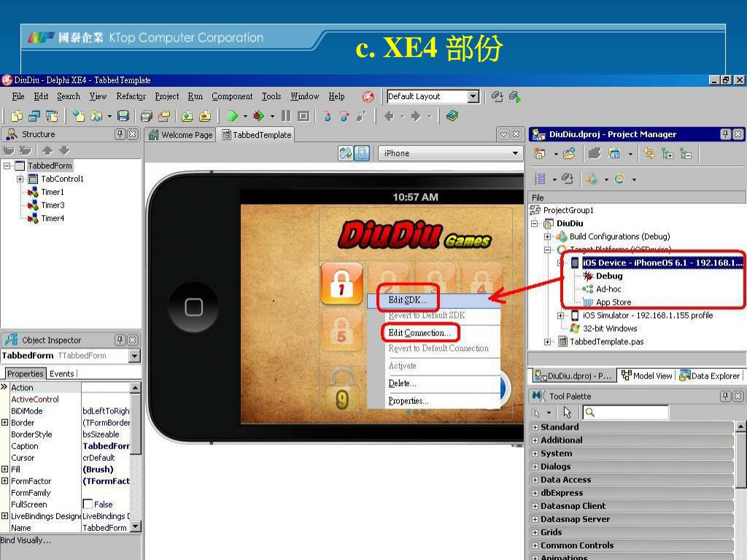
Task: Toggle the Tool Palette pin button
Action: coord(725,396)
